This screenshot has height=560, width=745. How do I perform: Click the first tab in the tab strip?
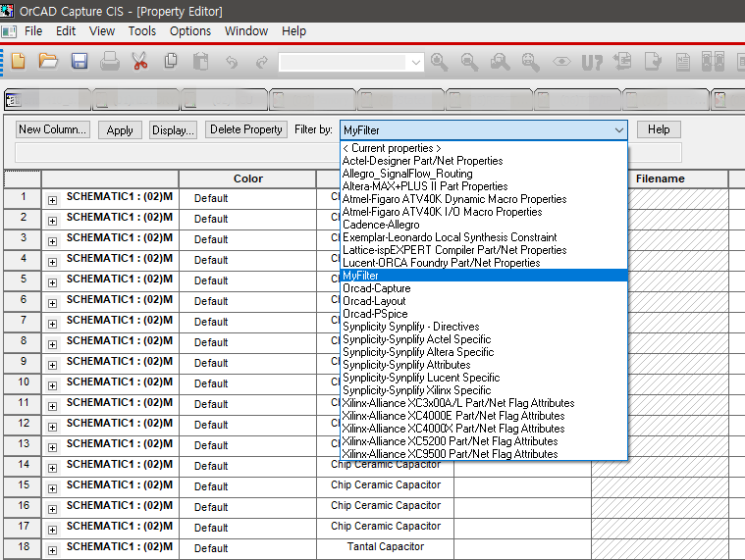[x=47, y=100]
